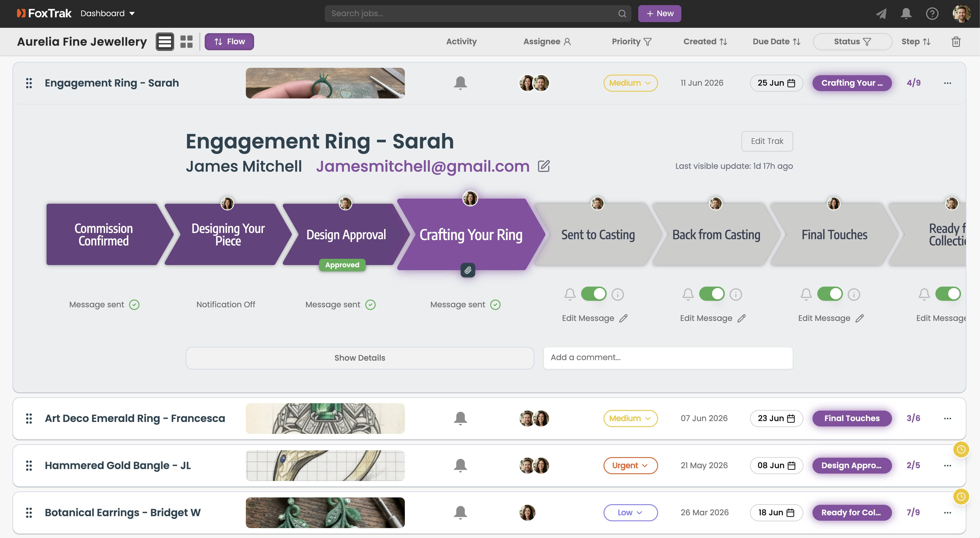980x538 pixels.
Task: Open the Status filter dropdown
Action: (852, 41)
